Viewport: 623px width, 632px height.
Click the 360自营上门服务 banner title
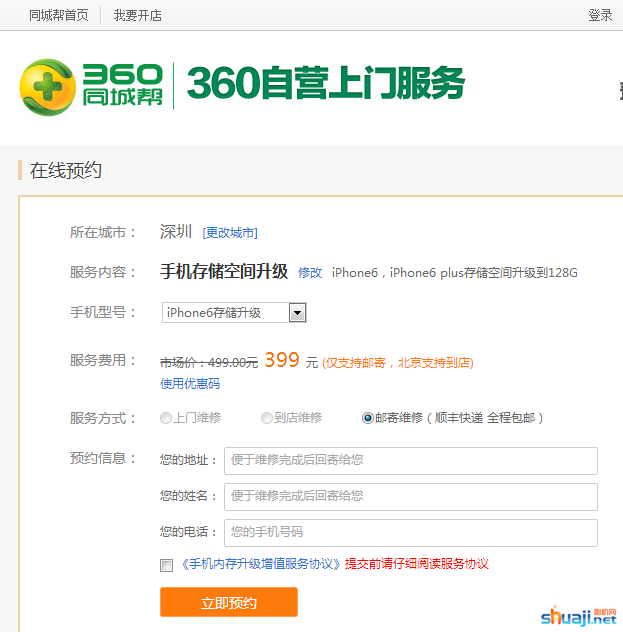326,83
